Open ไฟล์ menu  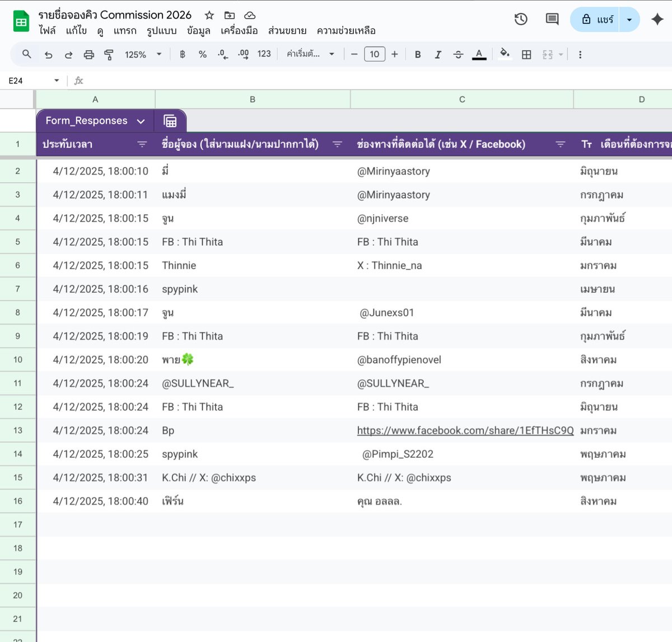coord(48,31)
